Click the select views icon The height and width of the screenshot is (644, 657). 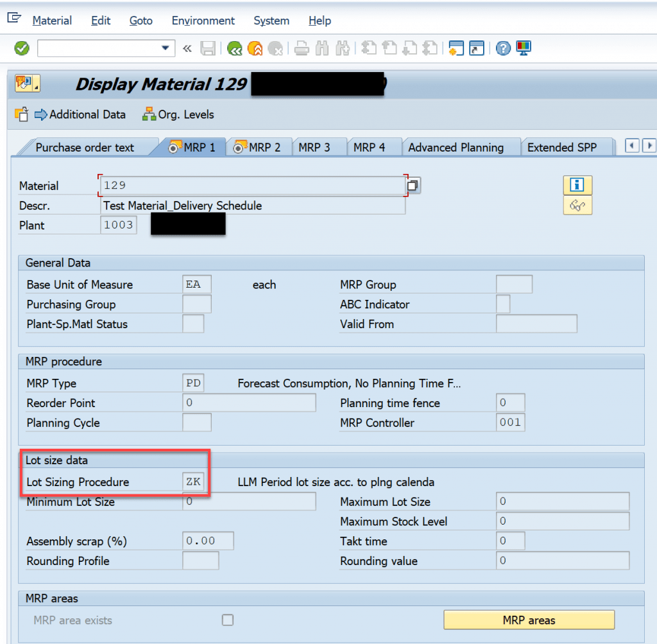point(21,114)
